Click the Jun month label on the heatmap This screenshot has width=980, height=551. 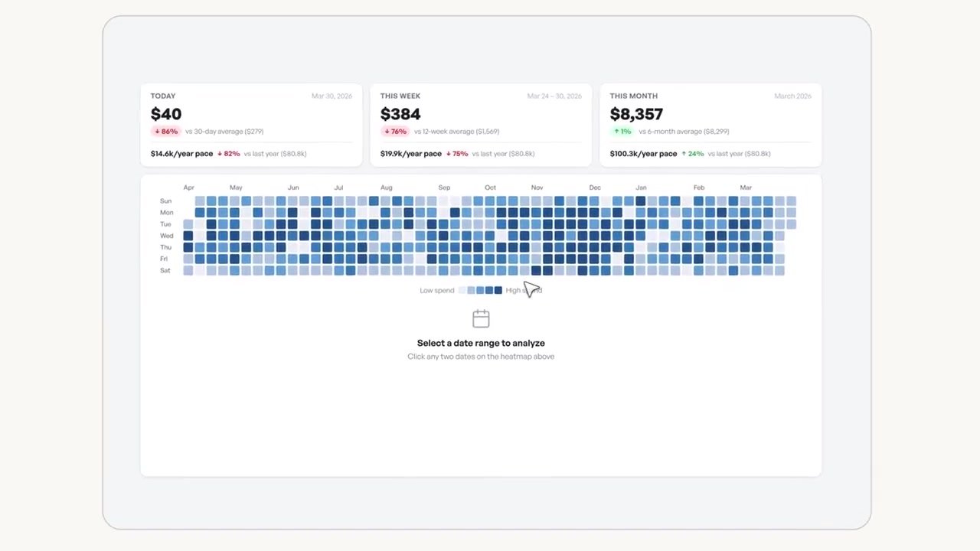pos(293,187)
